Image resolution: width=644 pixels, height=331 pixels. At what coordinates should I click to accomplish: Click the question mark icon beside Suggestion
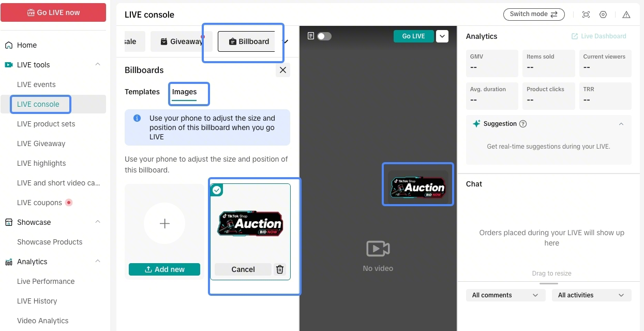coord(523,124)
